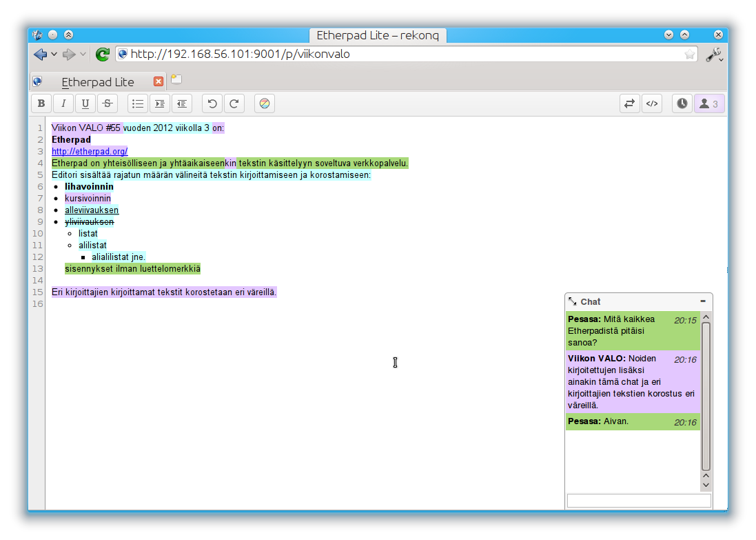Viewport: 756px width, 540px height.
Task: Clear authorship colors in the pad
Action: pos(264,103)
